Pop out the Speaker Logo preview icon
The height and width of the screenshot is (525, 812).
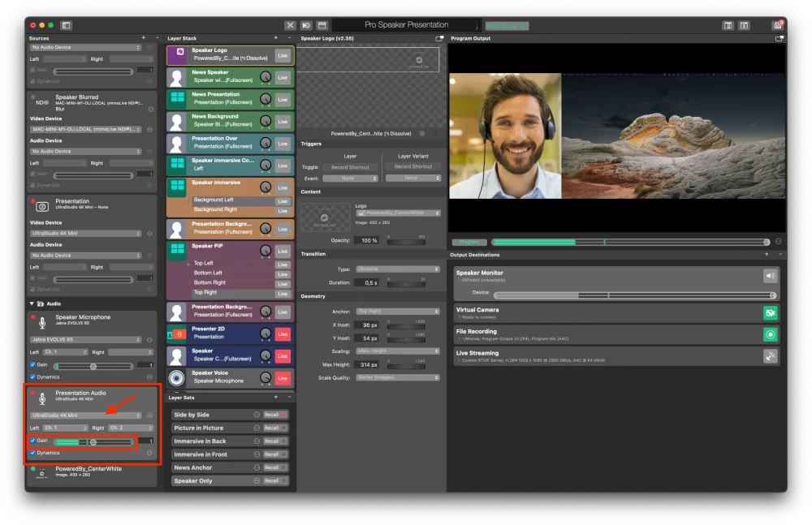439,38
